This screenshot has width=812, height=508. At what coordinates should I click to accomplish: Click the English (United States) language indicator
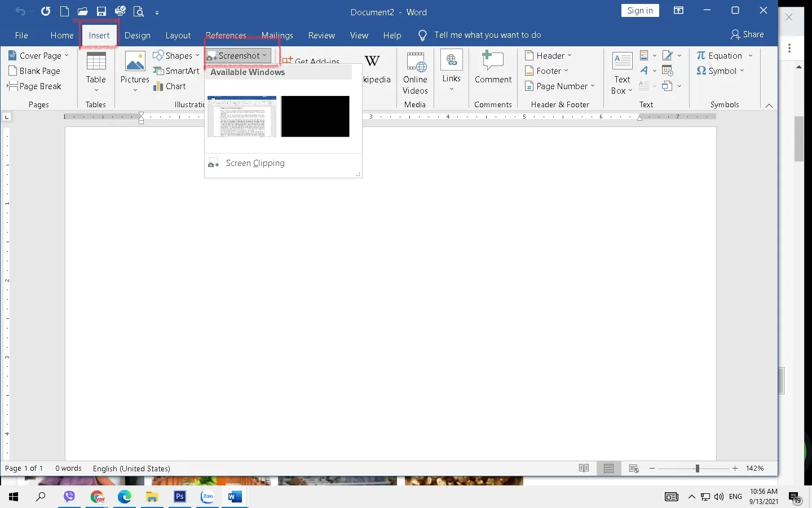131,468
